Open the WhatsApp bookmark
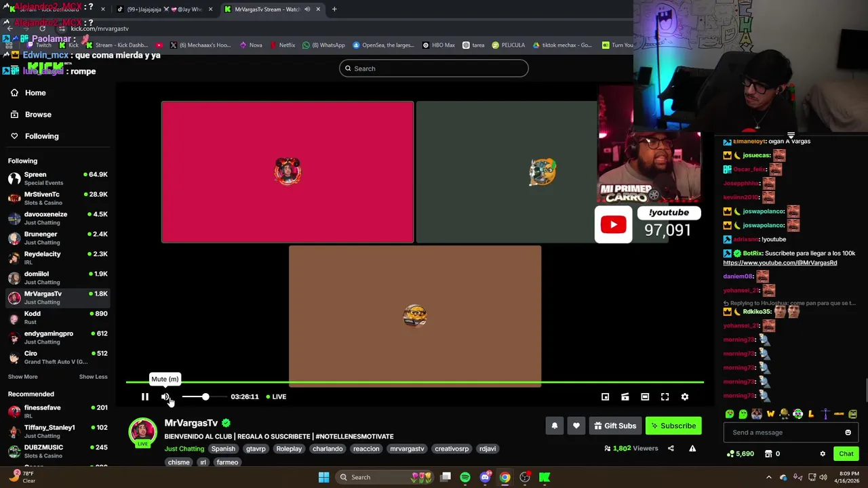868x488 pixels. (323, 45)
